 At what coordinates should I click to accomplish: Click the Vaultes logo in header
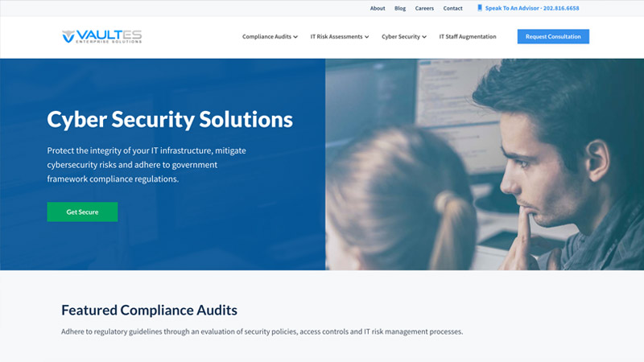point(101,36)
